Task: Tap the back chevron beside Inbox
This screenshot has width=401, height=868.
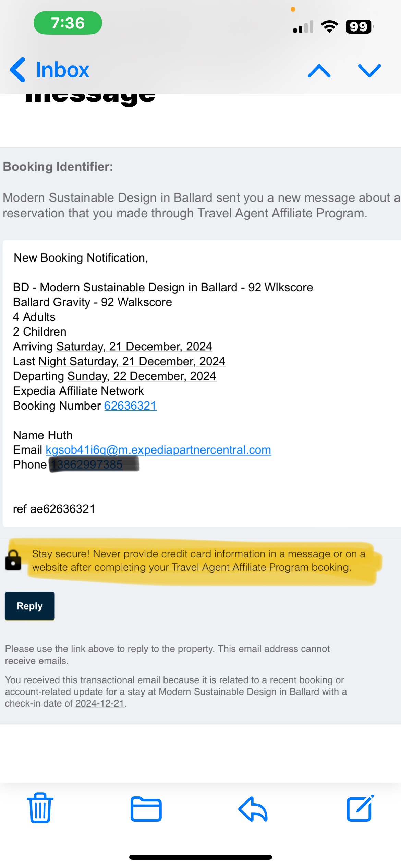Action: [x=18, y=70]
